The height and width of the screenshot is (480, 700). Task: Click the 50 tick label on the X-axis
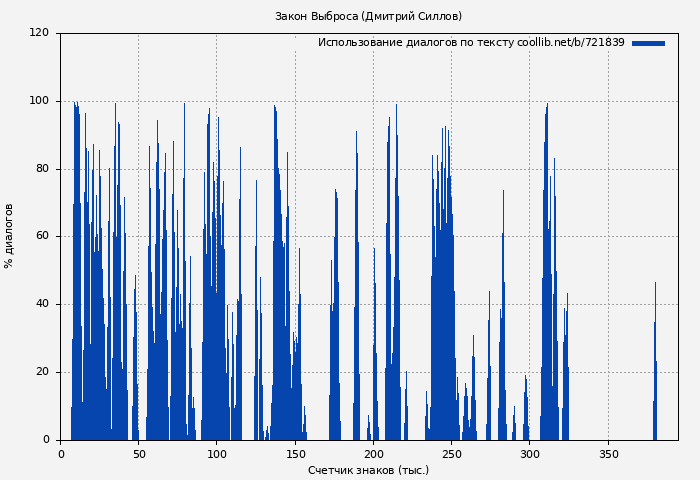(x=139, y=454)
